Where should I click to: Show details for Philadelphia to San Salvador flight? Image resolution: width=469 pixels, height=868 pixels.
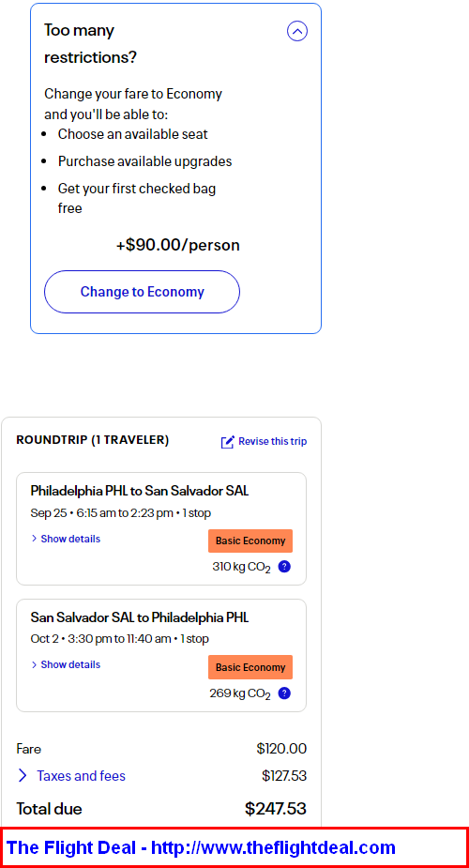[x=70, y=539]
